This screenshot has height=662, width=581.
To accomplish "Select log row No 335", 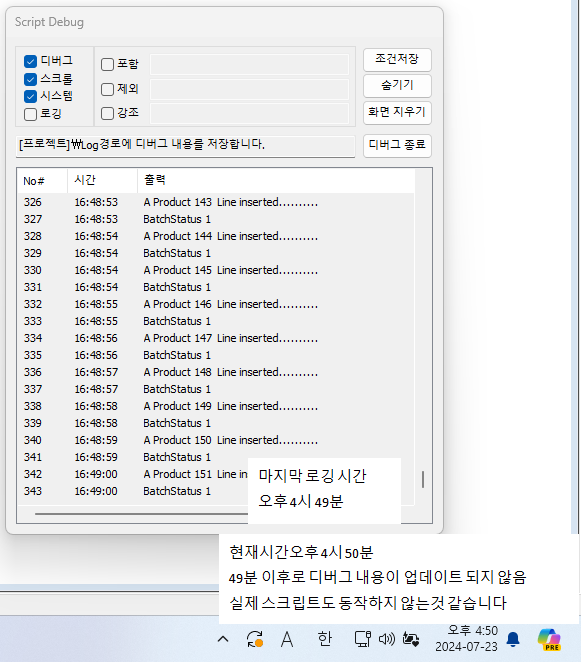I will click(216, 355).
